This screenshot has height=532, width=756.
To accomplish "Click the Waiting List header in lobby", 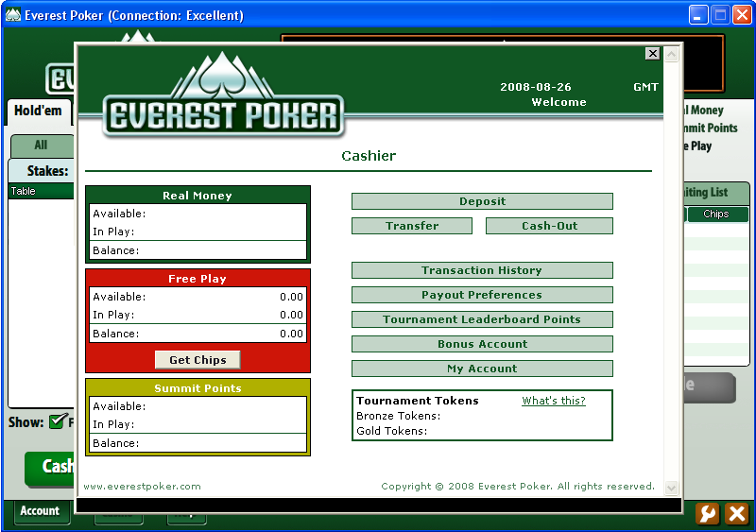I will pos(715,193).
